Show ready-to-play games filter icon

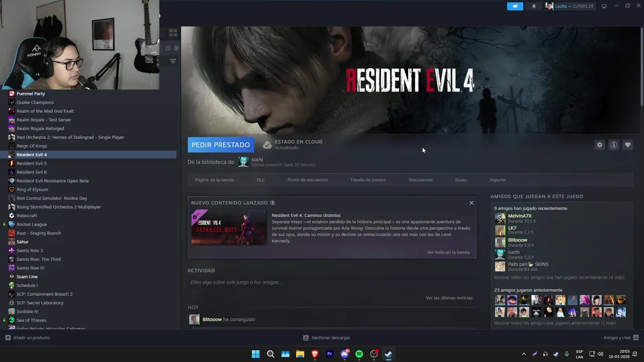[176, 48]
